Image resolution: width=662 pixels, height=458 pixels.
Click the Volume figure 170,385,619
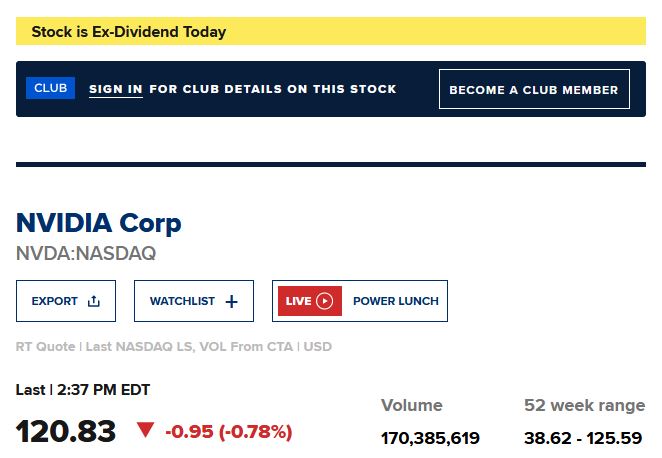[x=430, y=438]
